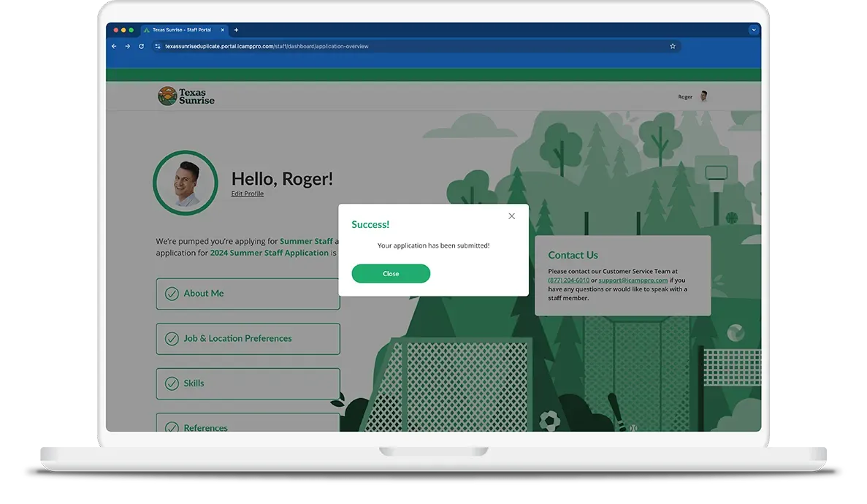Viewport: 867px width, 504px height.
Task: Click the Skills checkmark icon
Action: click(172, 383)
